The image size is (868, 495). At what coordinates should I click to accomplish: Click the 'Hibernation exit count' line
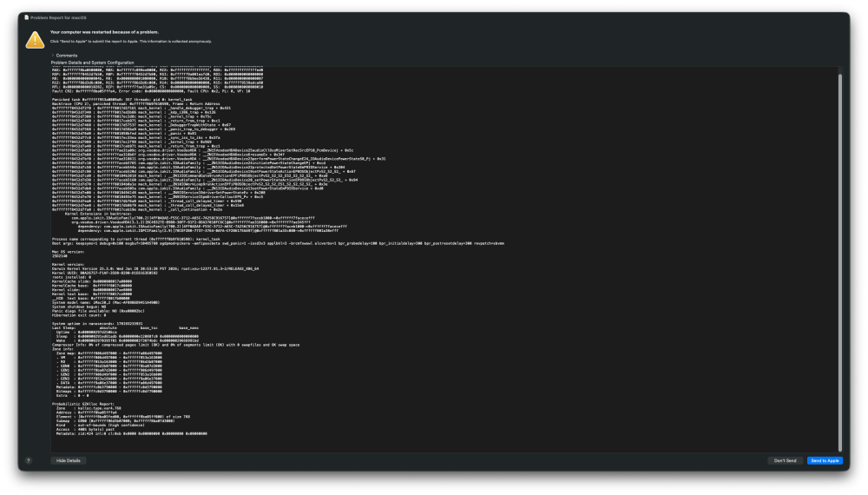79,315
